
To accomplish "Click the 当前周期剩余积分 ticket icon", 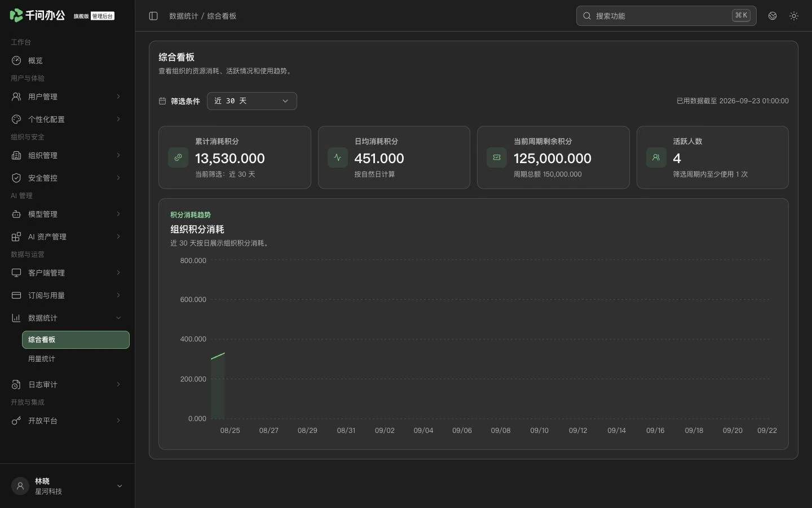I will [497, 157].
